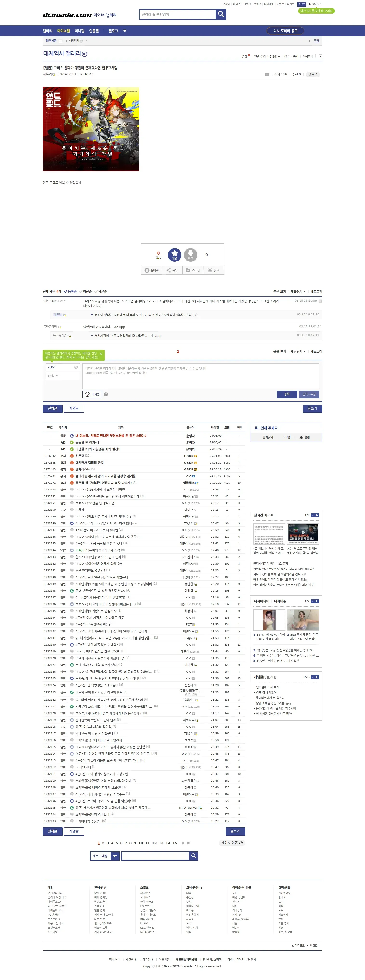
Task: Click the 로그인 link at top
Action: 301,4
